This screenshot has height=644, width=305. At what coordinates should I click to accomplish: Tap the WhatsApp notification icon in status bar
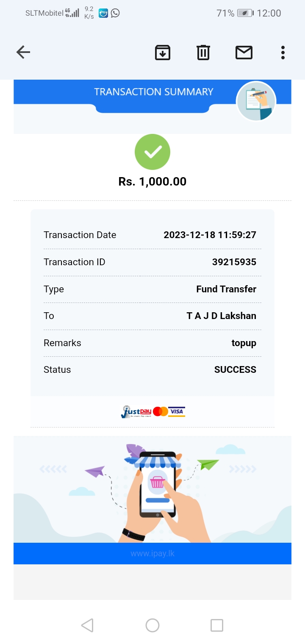tap(115, 13)
